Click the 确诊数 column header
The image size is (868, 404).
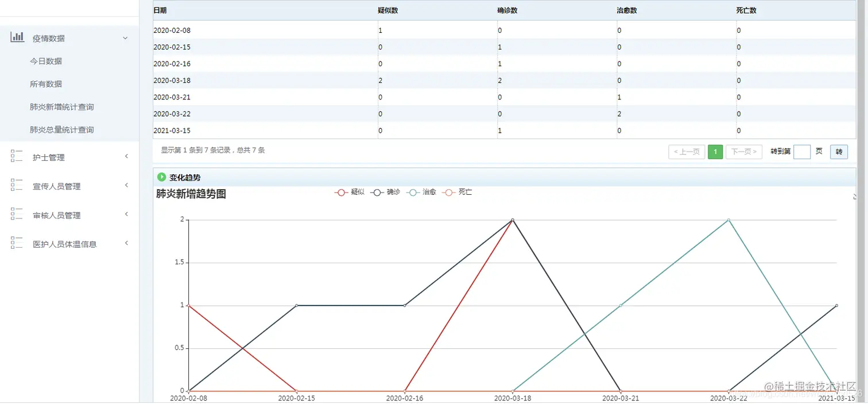pyautogui.click(x=507, y=11)
